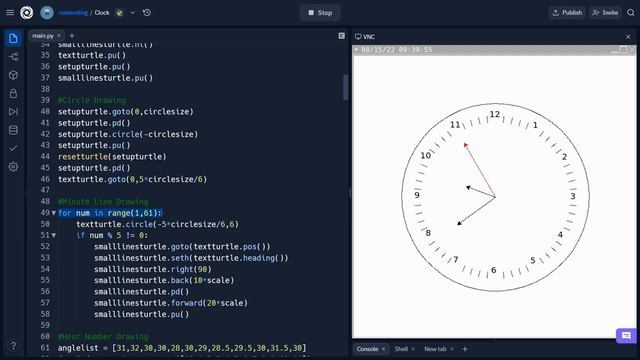Image resolution: width=640 pixels, height=360 pixels.
Task: Click the Hour Number Drawing comment
Action: coord(103,337)
